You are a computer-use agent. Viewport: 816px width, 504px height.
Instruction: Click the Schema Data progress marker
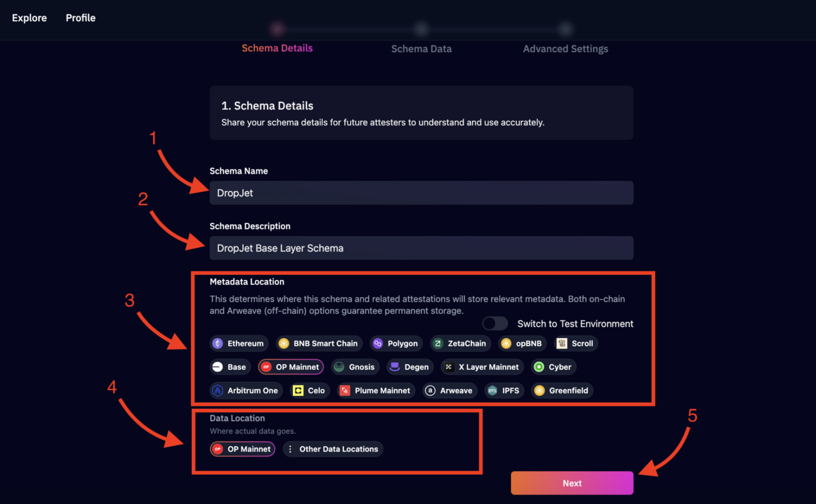[x=421, y=29]
